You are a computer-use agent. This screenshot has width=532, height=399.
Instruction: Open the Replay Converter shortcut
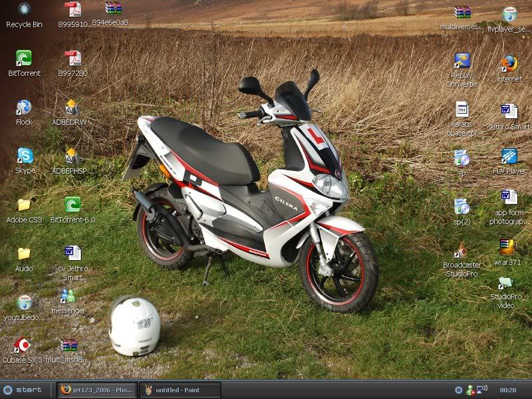tap(462, 61)
